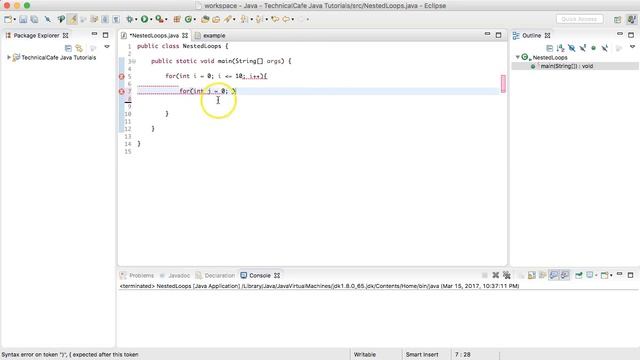Select the Console tab

[x=260, y=276]
